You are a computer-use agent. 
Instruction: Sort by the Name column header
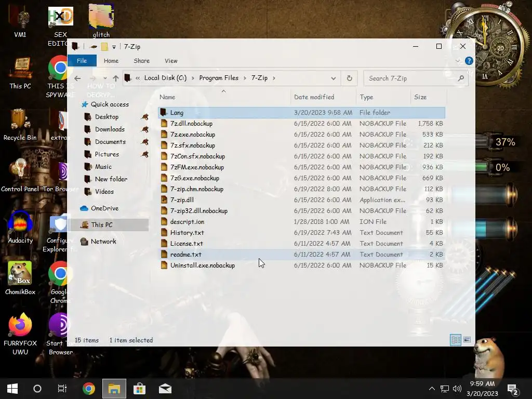(223, 97)
